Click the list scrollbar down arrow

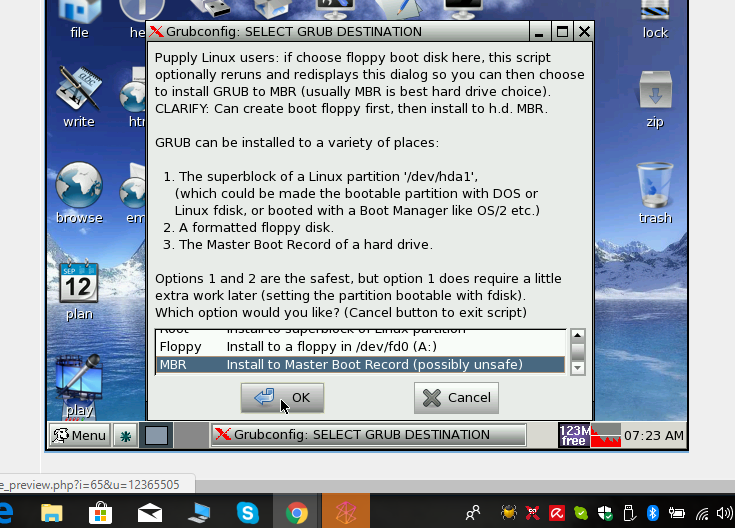pyautogui.click(x=578, y=368)
